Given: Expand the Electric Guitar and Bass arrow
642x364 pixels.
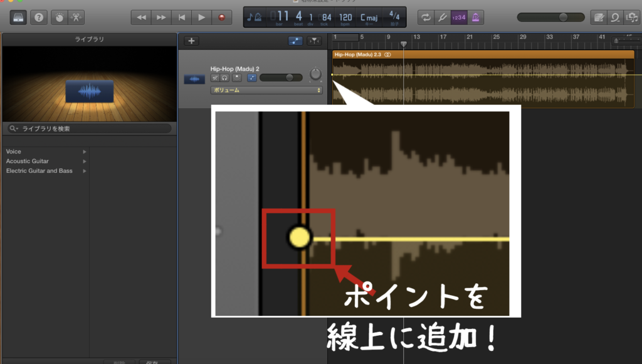Looking at the screenshot, I should pyautogui.click(x=85, y=171).
